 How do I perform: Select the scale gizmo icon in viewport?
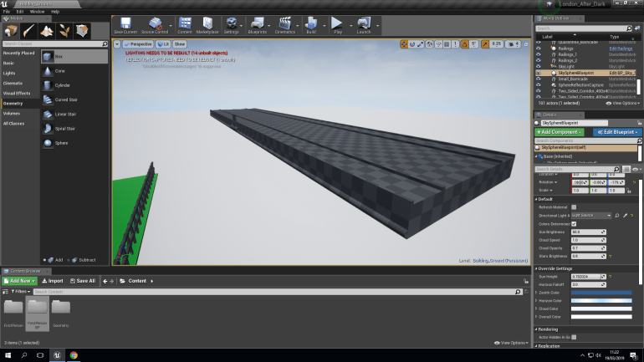pyautogui.click(x=421, y=44)
